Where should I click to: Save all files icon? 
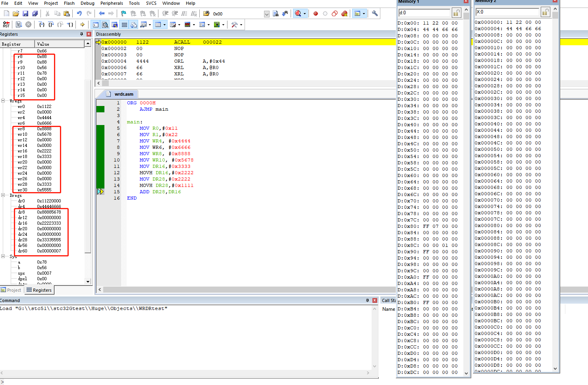tap(35, 13)
